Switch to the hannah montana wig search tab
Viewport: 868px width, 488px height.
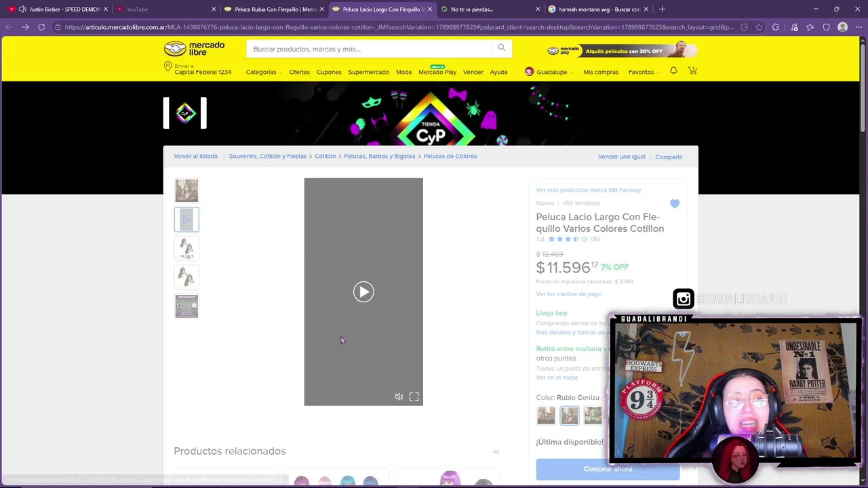[599, 9]
